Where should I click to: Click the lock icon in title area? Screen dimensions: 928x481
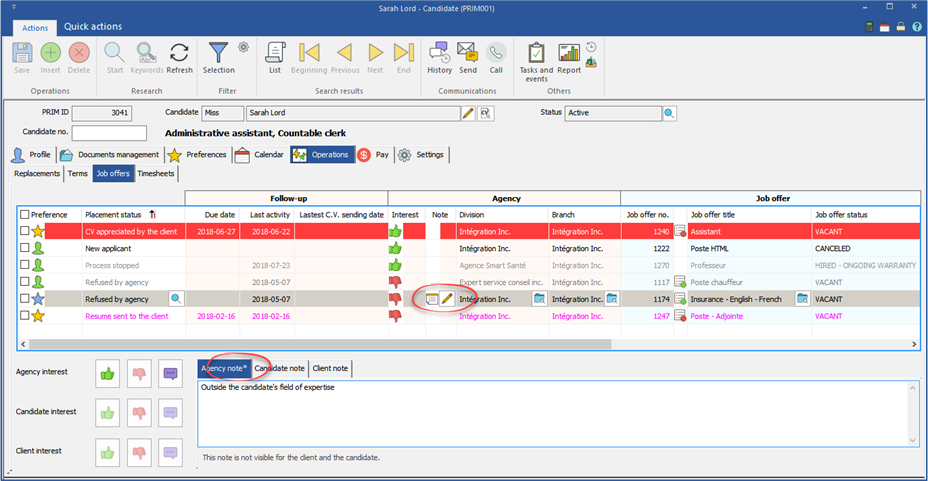pos(900,27)
